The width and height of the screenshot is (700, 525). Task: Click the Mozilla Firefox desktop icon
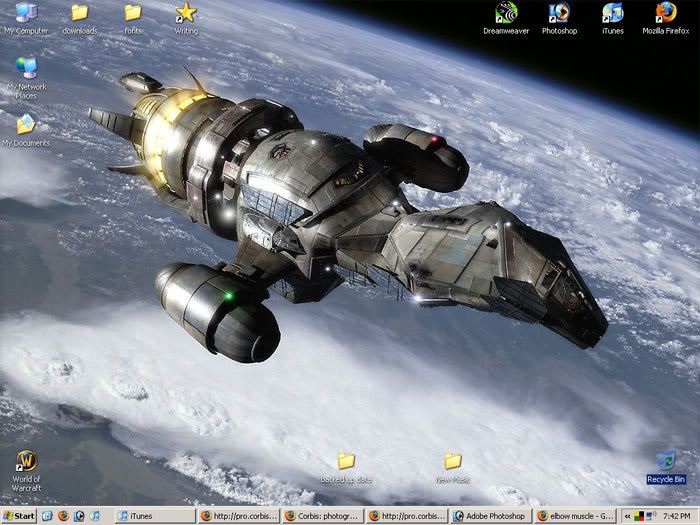[665, 14]
